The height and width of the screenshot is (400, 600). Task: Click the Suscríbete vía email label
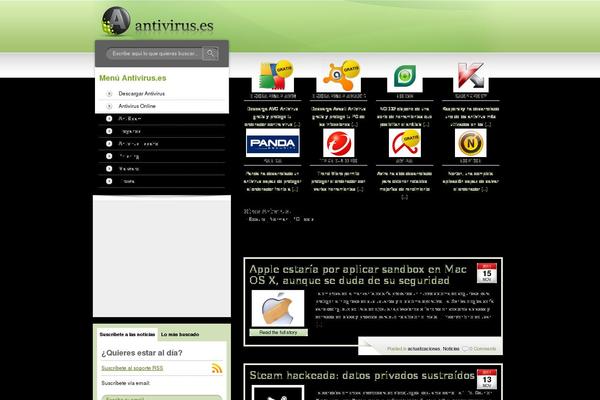click(x=126, y=383)
